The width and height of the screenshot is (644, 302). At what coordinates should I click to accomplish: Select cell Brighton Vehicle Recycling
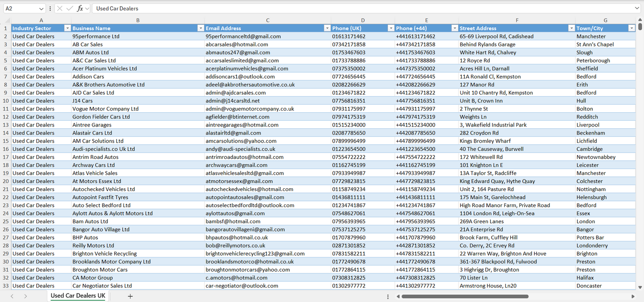point(138,253)
